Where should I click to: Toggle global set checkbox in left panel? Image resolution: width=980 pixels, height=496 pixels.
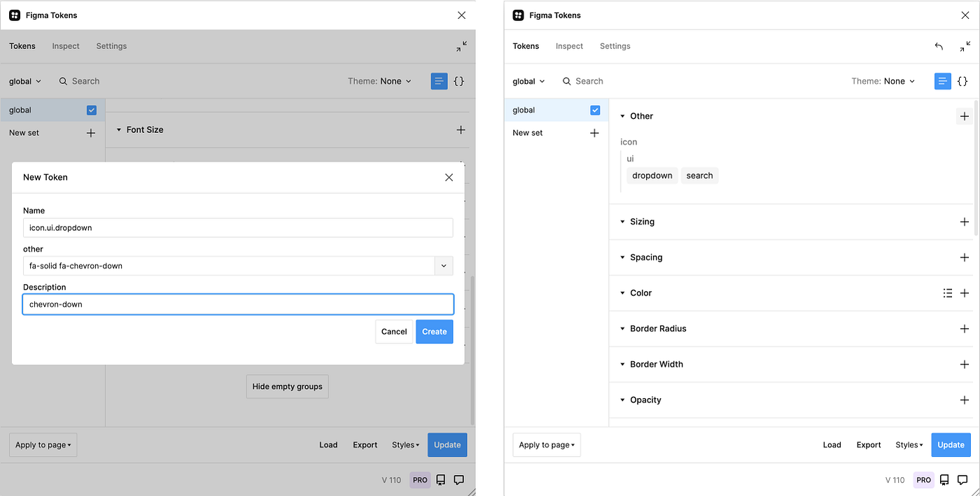coord(91,110)
